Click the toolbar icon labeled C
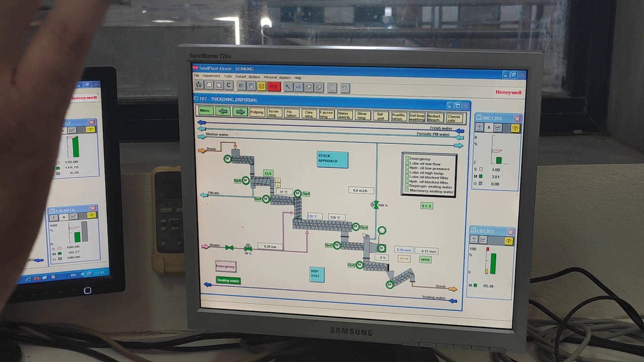The height and width of the screenshot is (362, 644). 228,85
